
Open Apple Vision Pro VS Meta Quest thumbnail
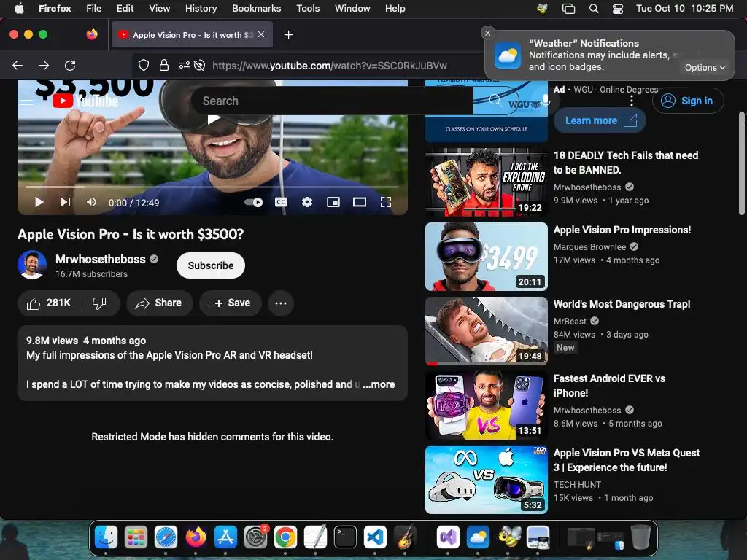tap(487, 480)
